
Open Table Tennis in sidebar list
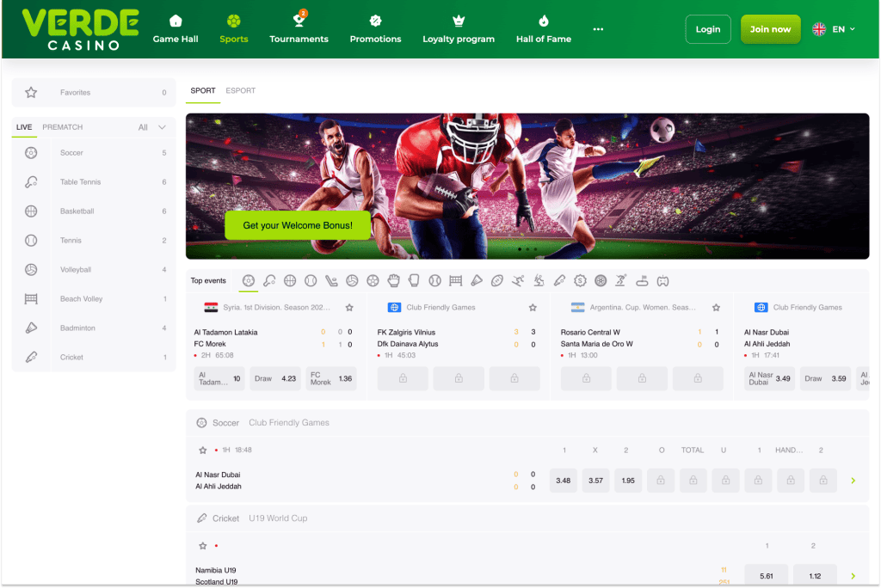(x=94, y=182)
